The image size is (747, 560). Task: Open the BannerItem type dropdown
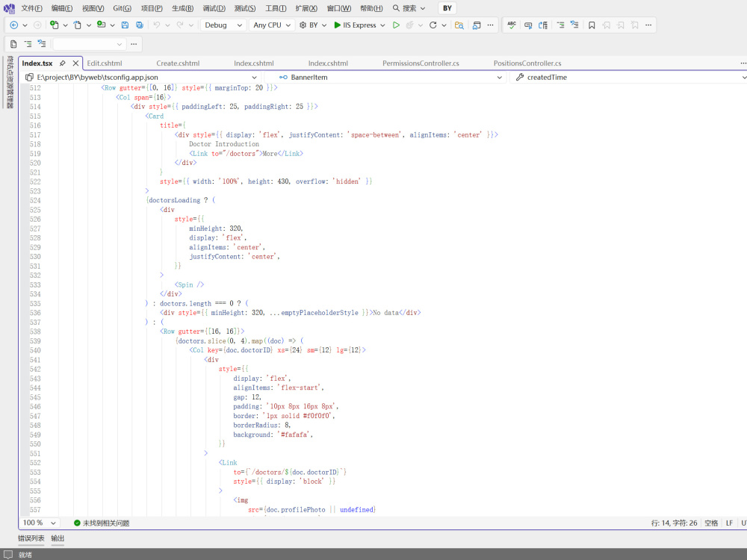(390, 77)
